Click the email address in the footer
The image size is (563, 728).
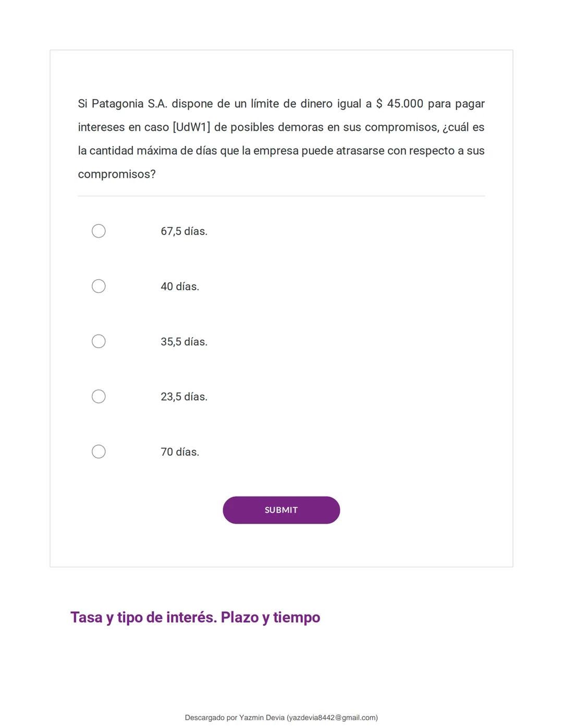tap(332, 718)
